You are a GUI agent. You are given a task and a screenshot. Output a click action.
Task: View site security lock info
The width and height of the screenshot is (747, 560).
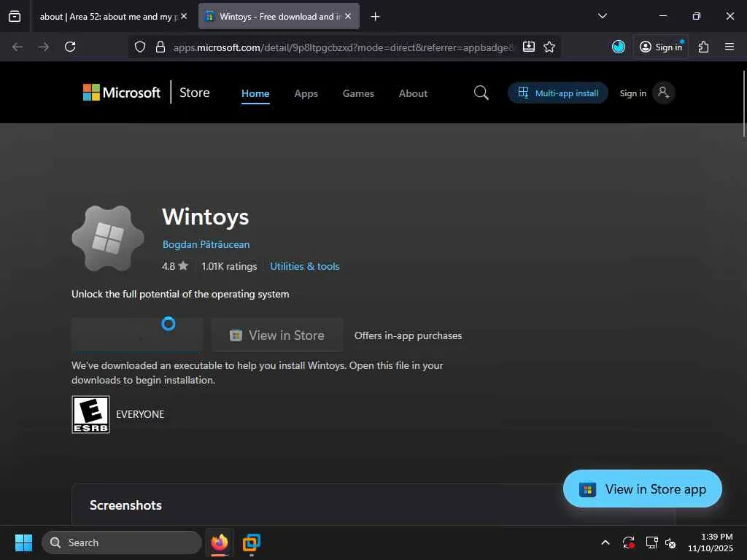(x=160, y=47)
